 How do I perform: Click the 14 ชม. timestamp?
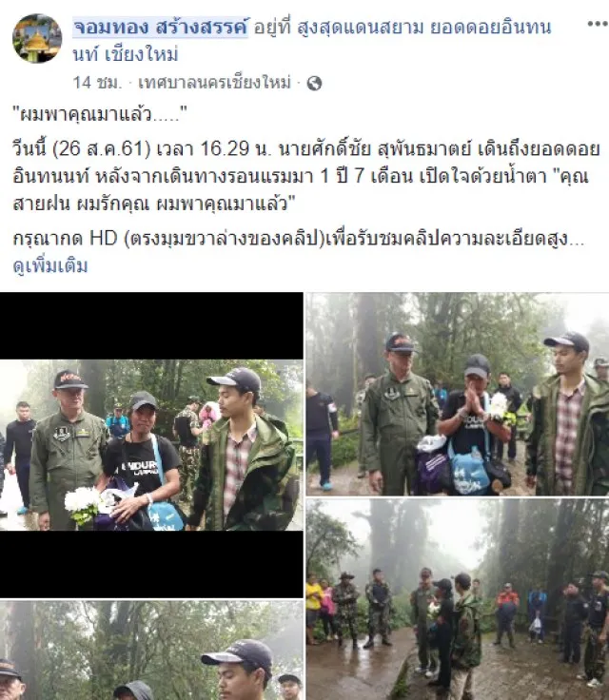(97, 83)
